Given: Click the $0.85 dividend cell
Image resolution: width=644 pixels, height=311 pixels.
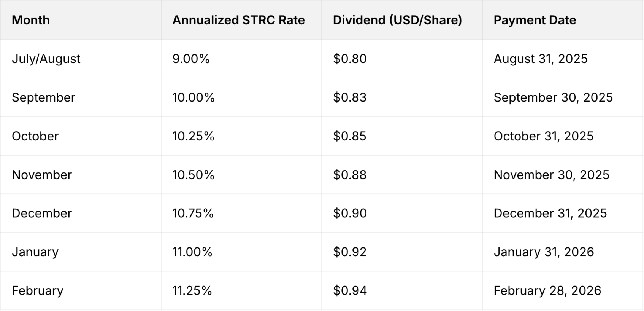Looking at the screenshot, I should coord(350,136).
